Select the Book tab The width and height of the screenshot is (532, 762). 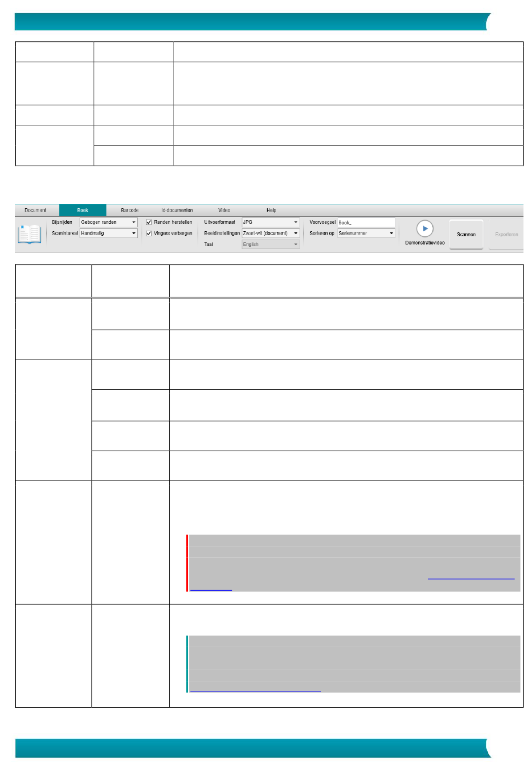[x=82, y=211]
